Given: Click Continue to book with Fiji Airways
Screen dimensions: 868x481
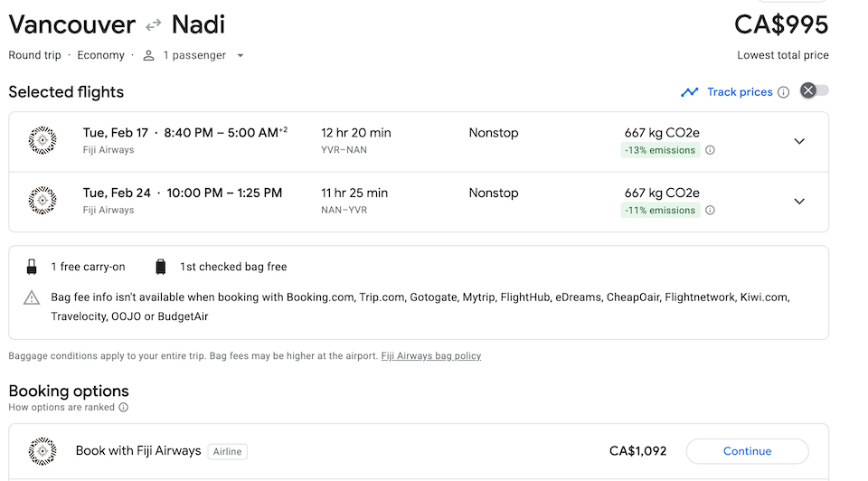Looking at the screenshot, I should pyautogui.click(x=747, y=451).
